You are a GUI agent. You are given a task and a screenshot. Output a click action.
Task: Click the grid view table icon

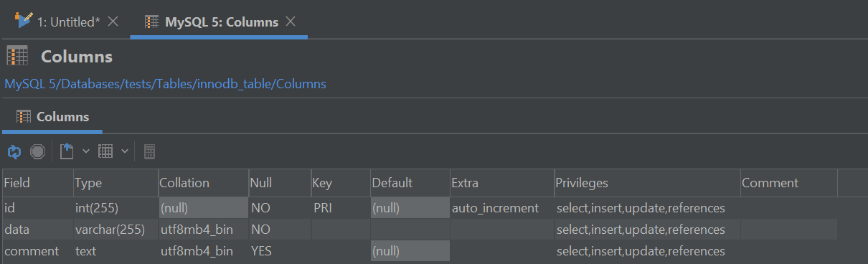105,151
